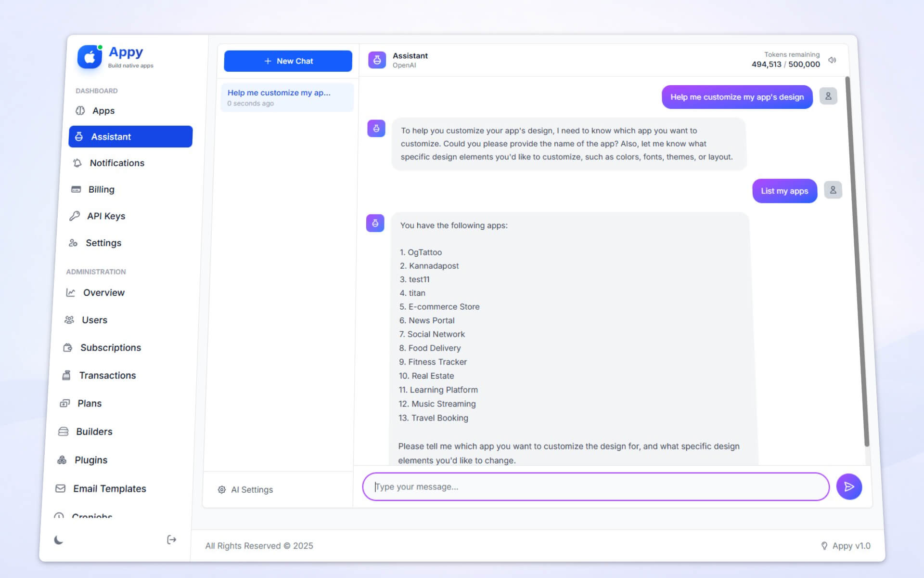Open AI Settings
Image resolution: width=924 pixels, height=578 pixels.
pyautogui.click(x=245, y=489)
